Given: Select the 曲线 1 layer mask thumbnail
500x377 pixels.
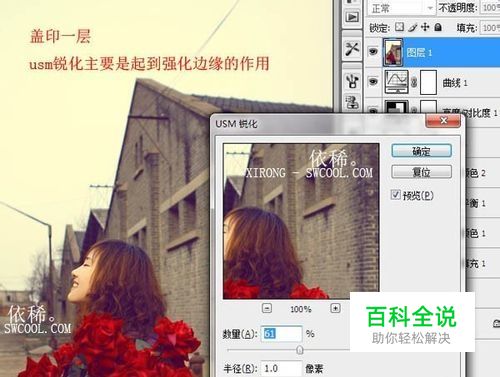Looking at the screenshot, I should (x=428, y=82).
